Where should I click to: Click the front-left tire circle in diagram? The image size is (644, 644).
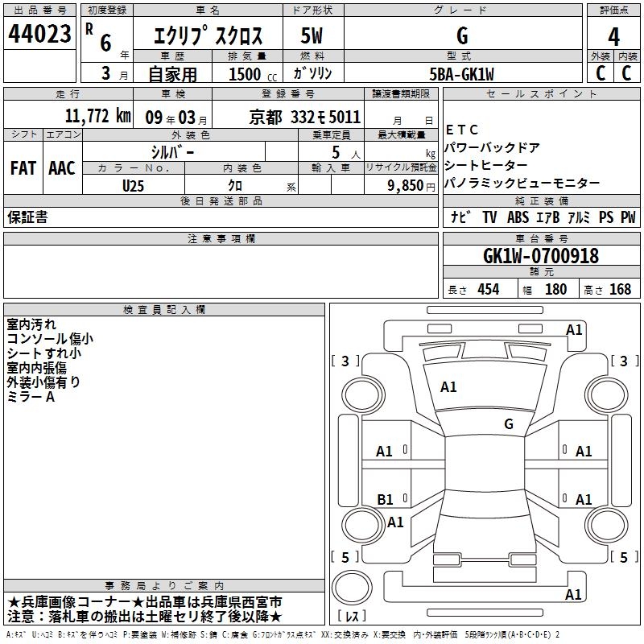click(x=362, y=395)
